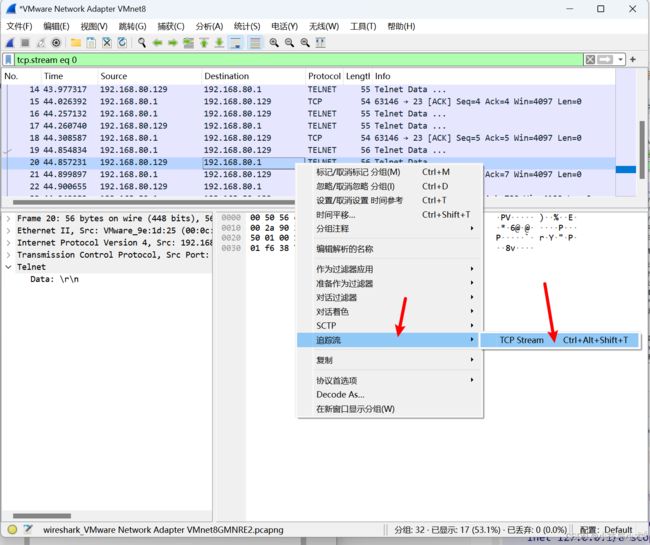Image resolution: width=650 pixels, height=545 pixels.
Task: Click the display filter input field
Action: [x=298, y=60]
